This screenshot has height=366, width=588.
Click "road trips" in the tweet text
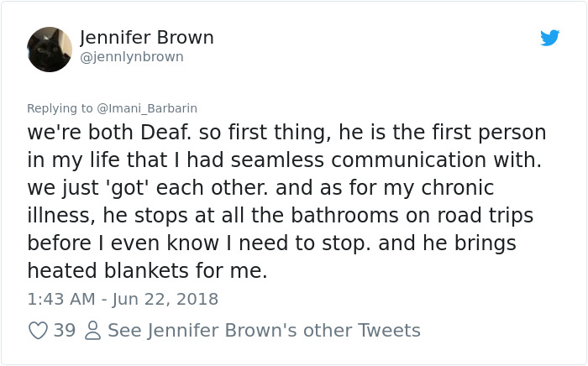483,216
